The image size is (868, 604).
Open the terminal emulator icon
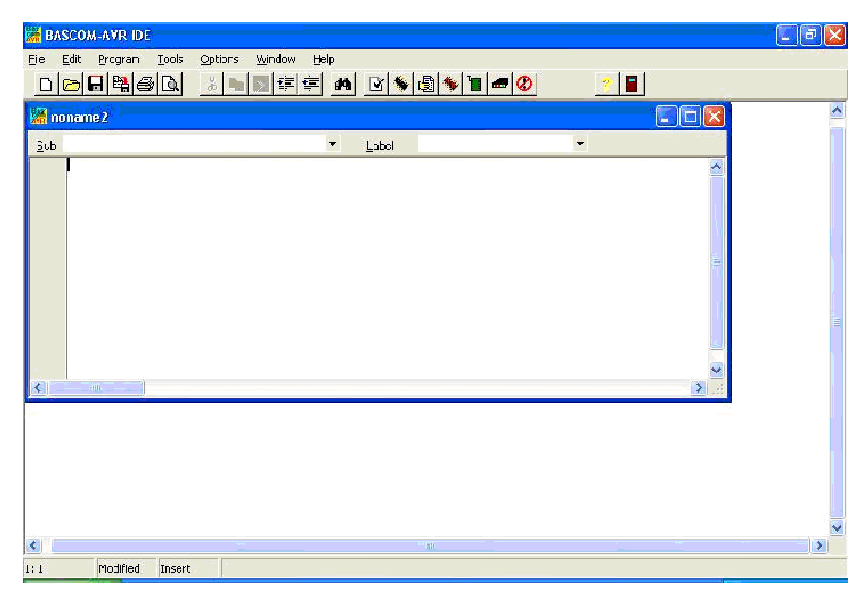tap(500, 84)
